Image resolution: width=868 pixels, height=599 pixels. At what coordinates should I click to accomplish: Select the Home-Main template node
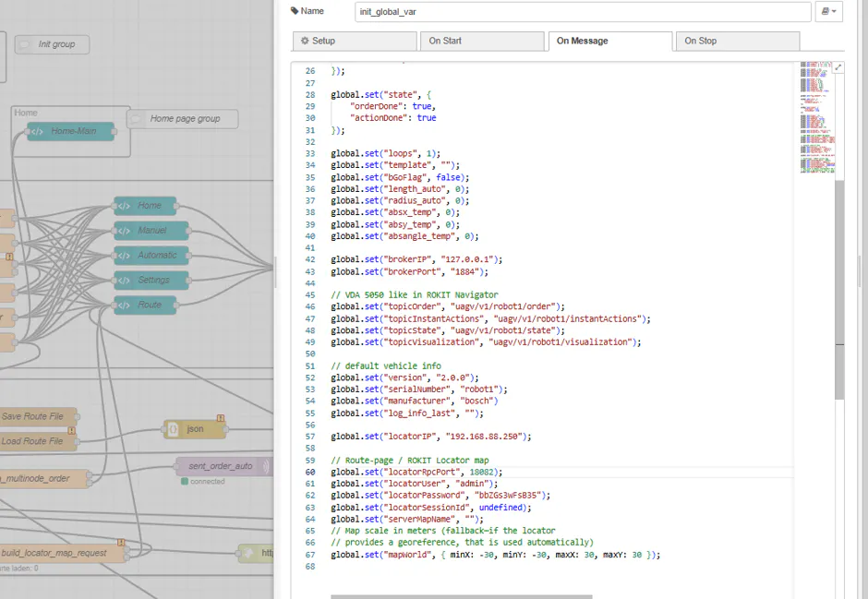click(71, 131)
